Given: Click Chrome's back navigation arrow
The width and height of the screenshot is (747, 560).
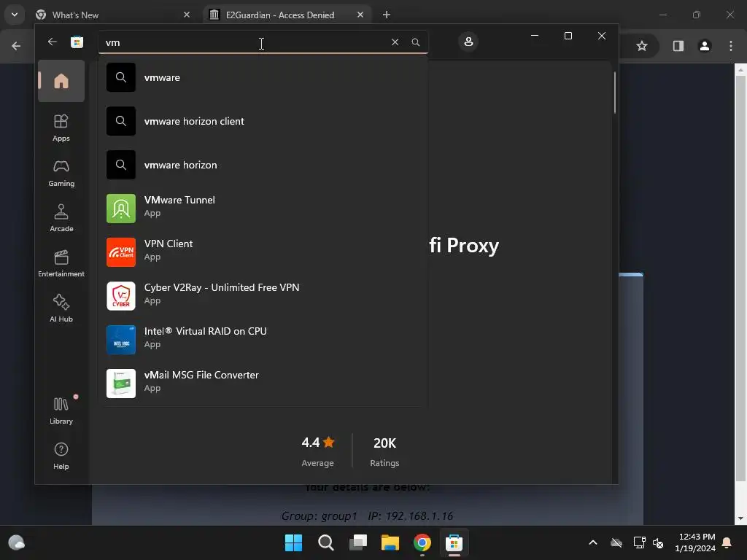Looking at the screenshot, I should tap(16, 46).
